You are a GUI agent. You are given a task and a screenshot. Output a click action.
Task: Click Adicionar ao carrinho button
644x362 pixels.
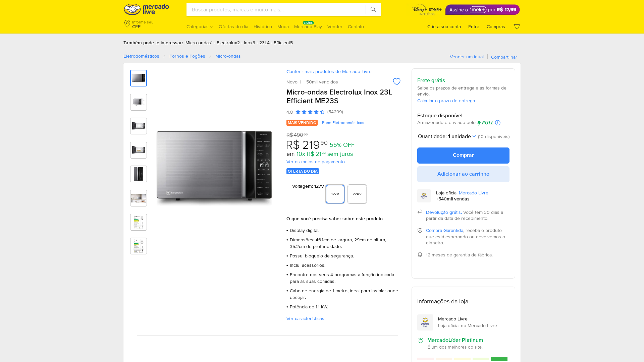tap(463, 174)
